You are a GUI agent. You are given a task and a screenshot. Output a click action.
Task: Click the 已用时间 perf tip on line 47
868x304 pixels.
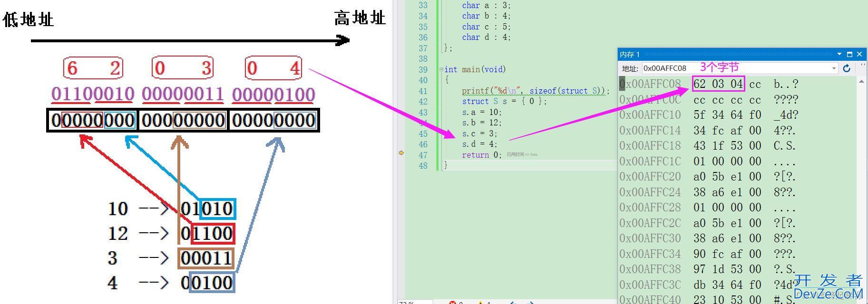(522, 154)
